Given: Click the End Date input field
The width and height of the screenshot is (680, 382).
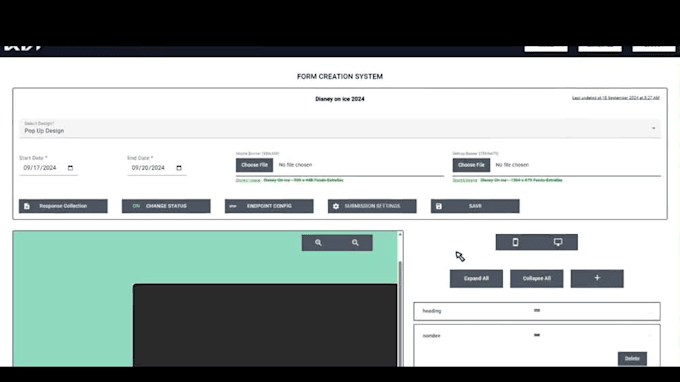Looking at the screenshot, I should point(157,168).
